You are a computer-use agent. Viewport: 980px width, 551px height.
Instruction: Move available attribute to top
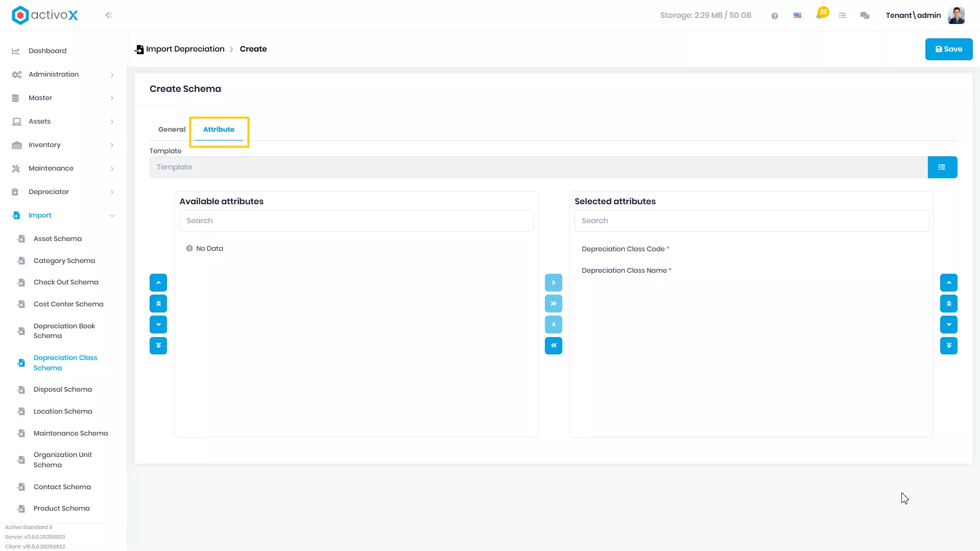(x=158, y=303)
